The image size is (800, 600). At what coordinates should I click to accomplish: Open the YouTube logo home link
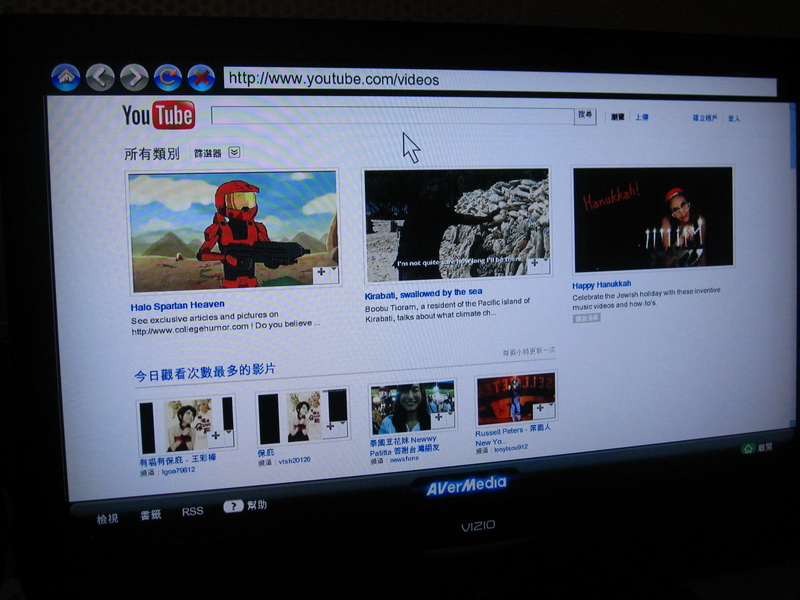(158, 115)
